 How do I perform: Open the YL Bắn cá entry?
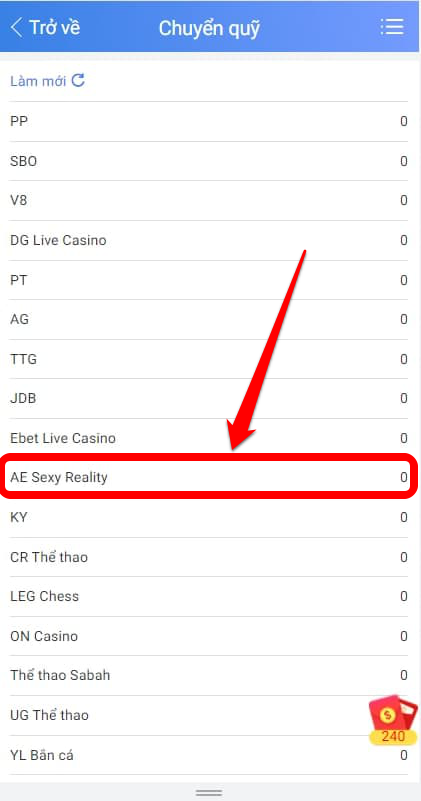tap(209, 755)
